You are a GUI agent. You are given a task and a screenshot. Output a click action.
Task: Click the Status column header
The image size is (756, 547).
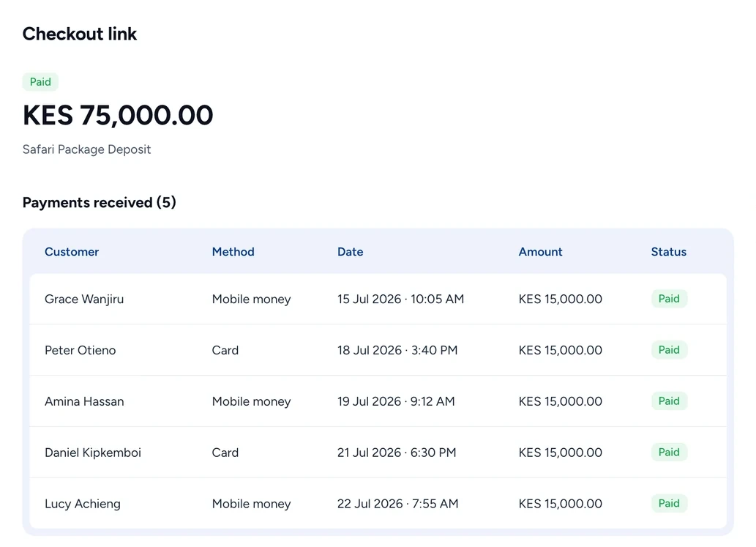pos(669,252)
